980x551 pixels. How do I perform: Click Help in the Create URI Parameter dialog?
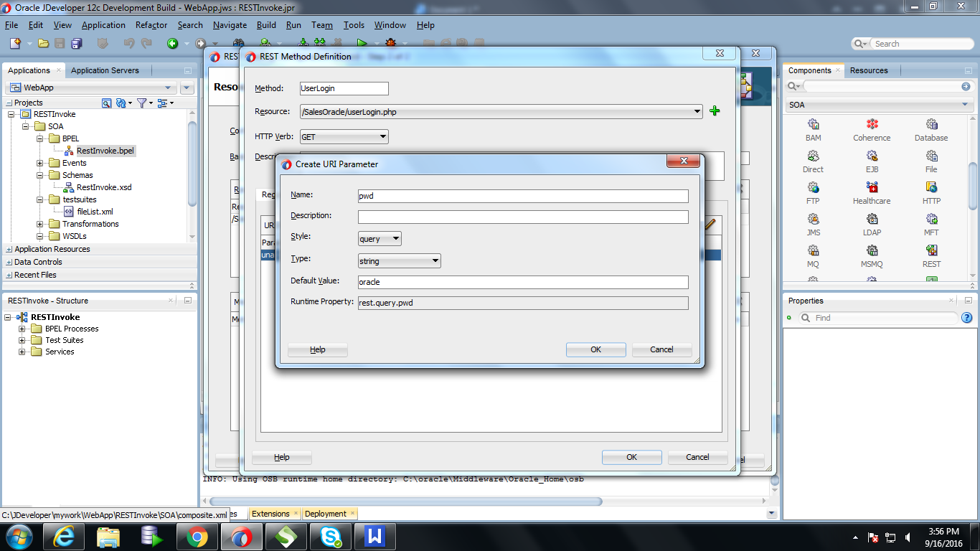pyautogui.click(x=317, y=349)
